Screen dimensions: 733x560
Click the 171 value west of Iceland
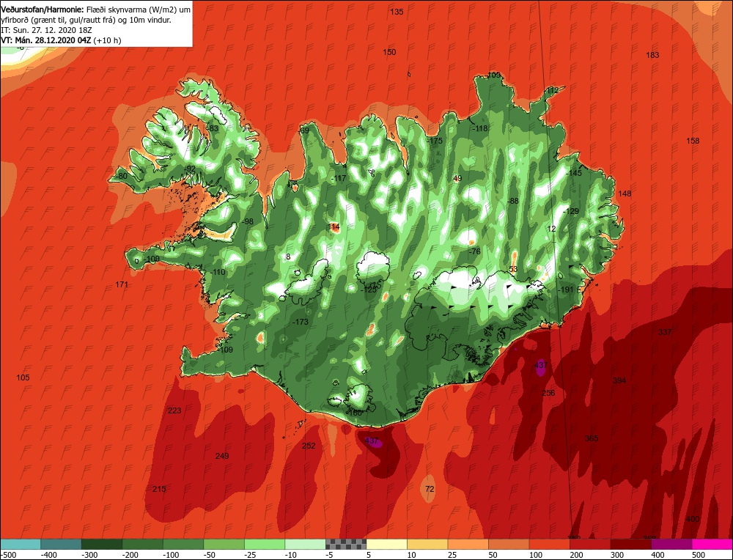tap(122, 284)
